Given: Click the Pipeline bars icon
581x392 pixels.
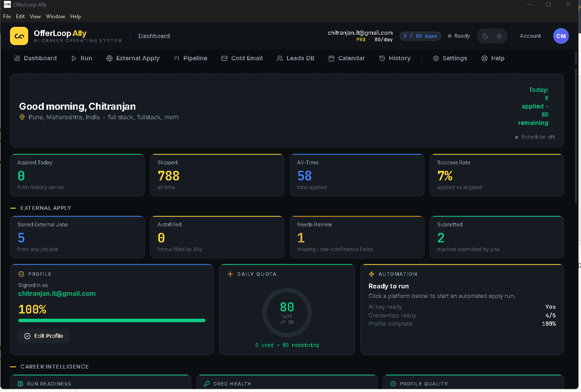Looking at the screenshot, I should (x=176, y=58).
